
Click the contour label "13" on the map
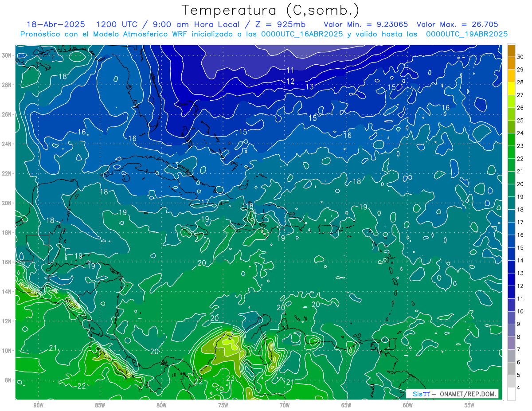point(309,86)
